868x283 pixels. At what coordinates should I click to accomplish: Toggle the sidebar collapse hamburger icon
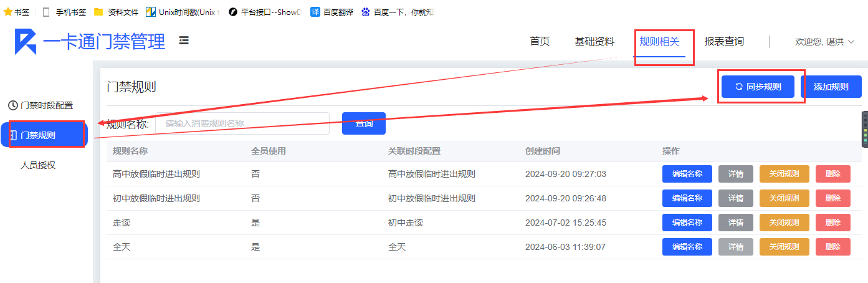point(184,41)
